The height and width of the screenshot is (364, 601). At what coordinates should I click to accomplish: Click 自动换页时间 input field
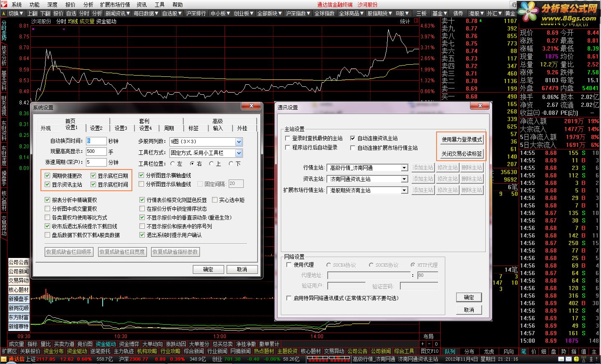(x=96, y=141)
